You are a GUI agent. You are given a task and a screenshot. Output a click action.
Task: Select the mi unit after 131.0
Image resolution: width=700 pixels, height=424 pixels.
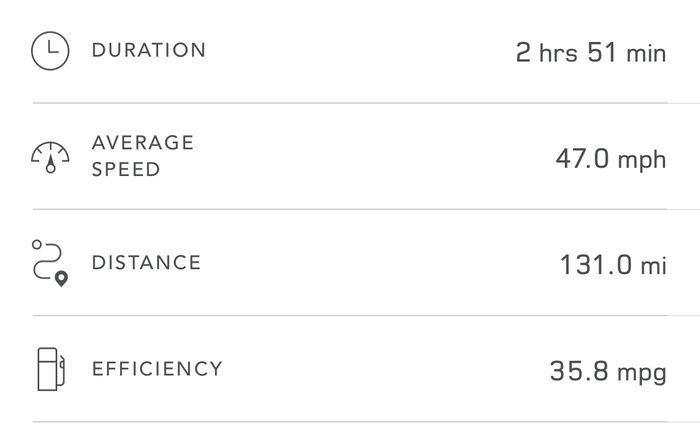pos(654,266)
